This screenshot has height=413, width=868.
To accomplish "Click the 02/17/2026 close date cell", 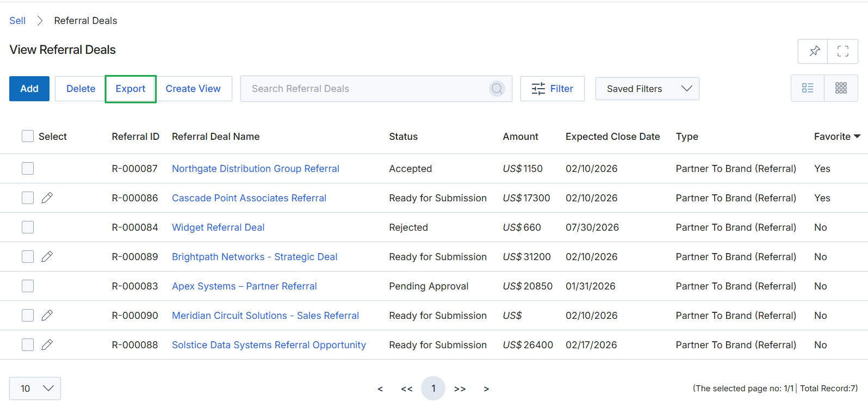I will point(591,345).
